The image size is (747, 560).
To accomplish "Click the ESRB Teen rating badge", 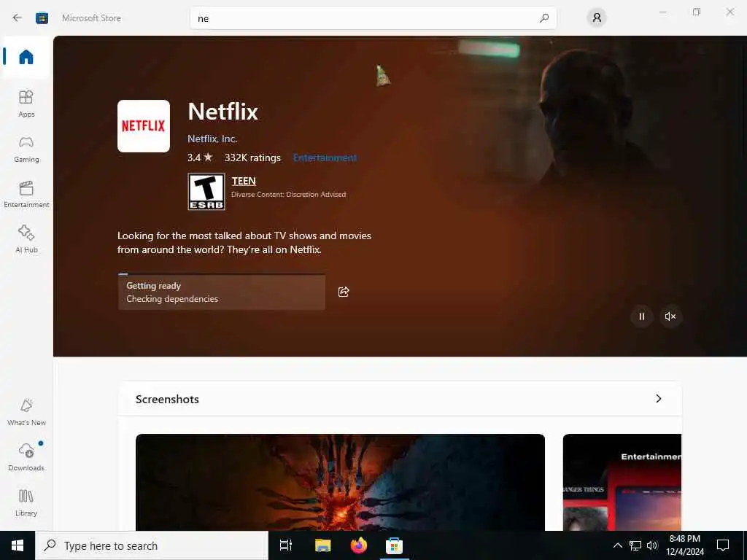I will [206, 192].
